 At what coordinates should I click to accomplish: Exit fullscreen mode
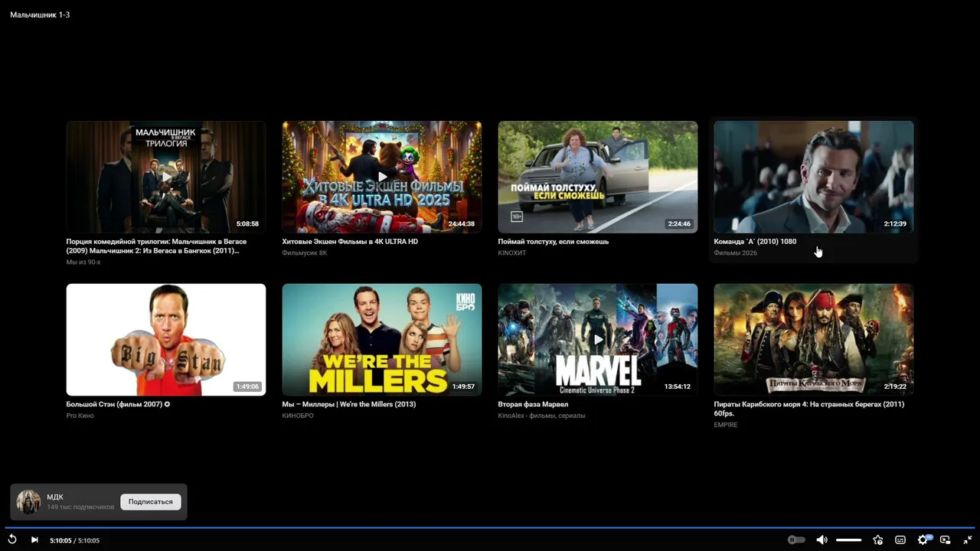968,540
